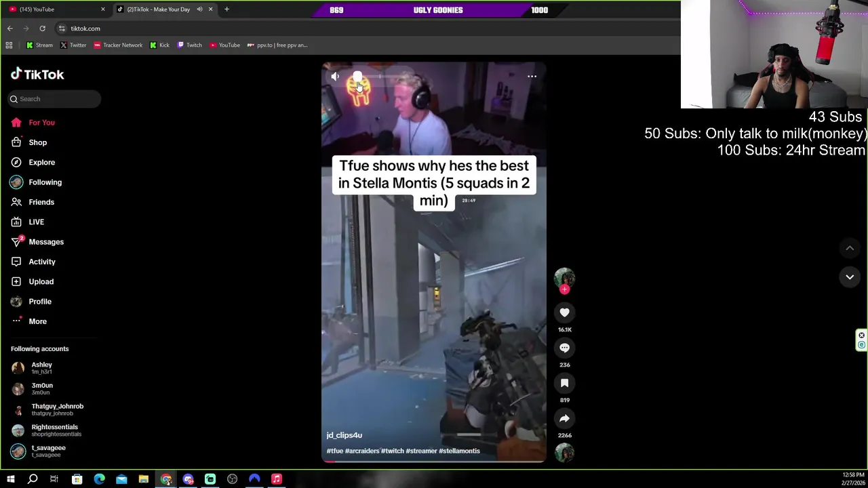Go to the next video with down chevron

(x=850, y=277)
